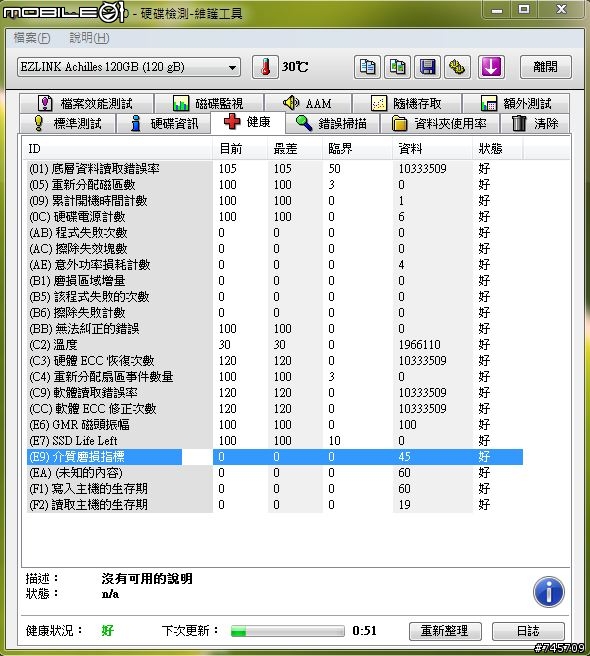Click the copy screenshot to clipboard icon
Image resolution: width=590 pixels, height=656 pixels.
tap(398, 67)
